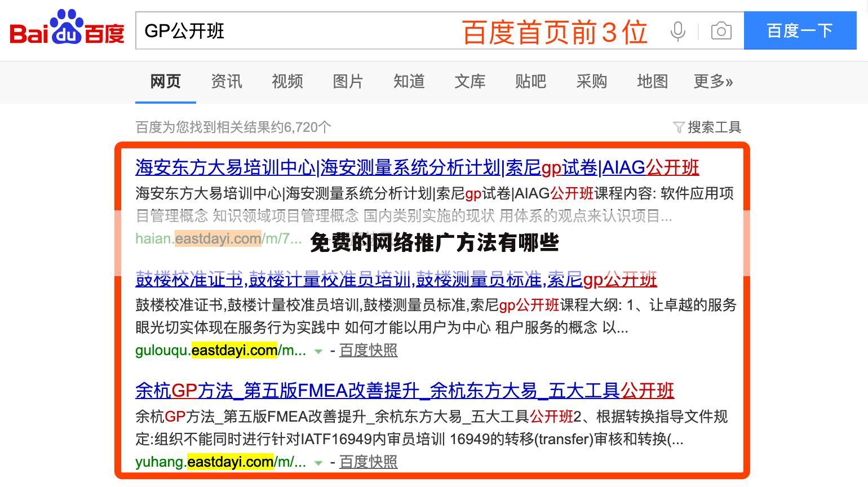The image size is (868, 487).
Task: Switch to the 资讯 news tab
Action: pos(226,82)
